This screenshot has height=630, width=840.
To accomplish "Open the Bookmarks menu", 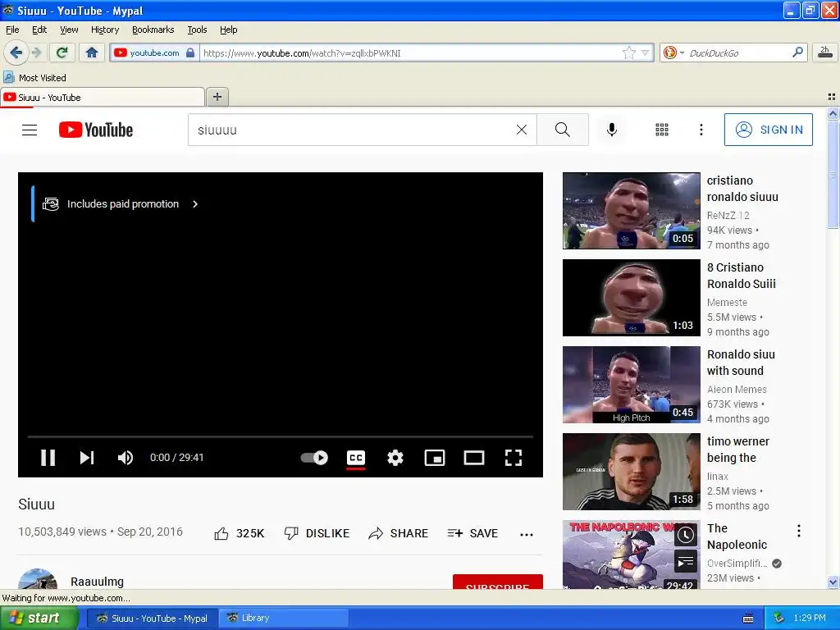I will [153, 30].
